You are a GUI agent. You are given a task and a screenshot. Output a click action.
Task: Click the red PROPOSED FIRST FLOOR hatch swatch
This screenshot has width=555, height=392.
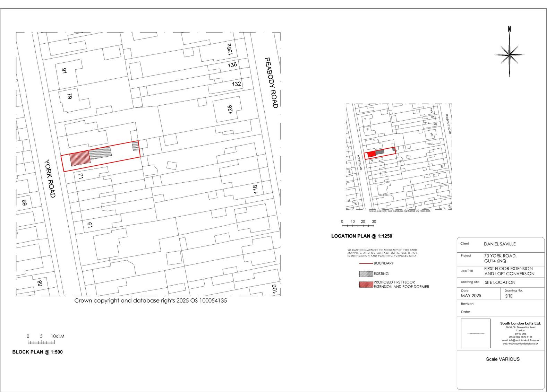click(x=366, y=285)
